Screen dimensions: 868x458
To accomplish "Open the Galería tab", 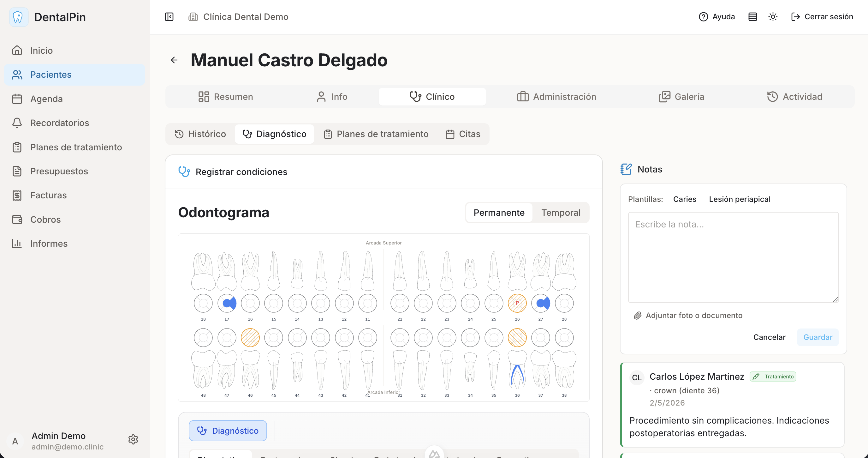I will tap(681, 97).
